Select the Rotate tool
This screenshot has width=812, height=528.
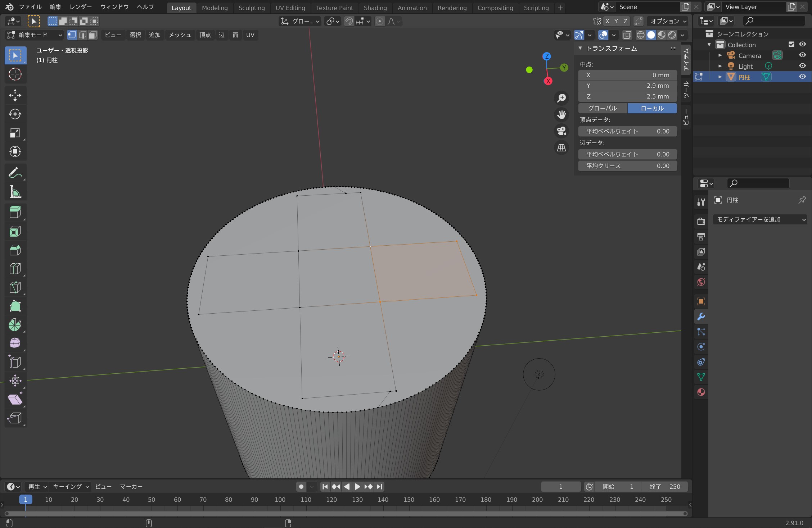(15, 114)
